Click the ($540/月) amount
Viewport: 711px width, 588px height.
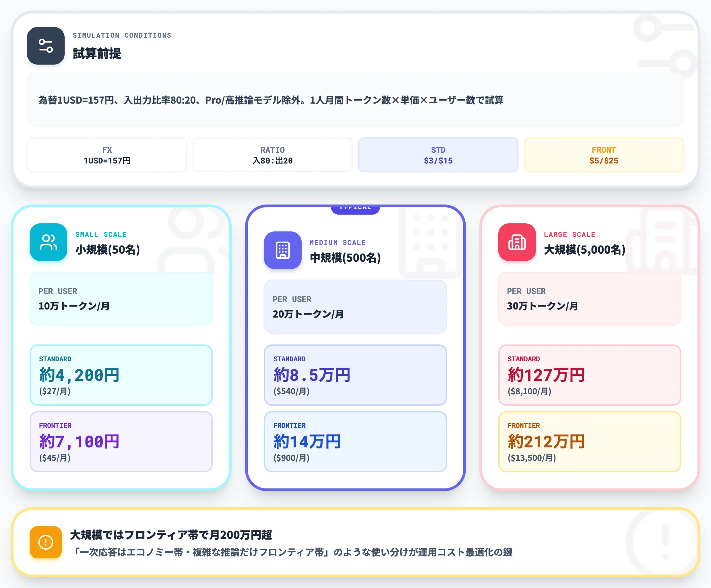pos(292,392)
